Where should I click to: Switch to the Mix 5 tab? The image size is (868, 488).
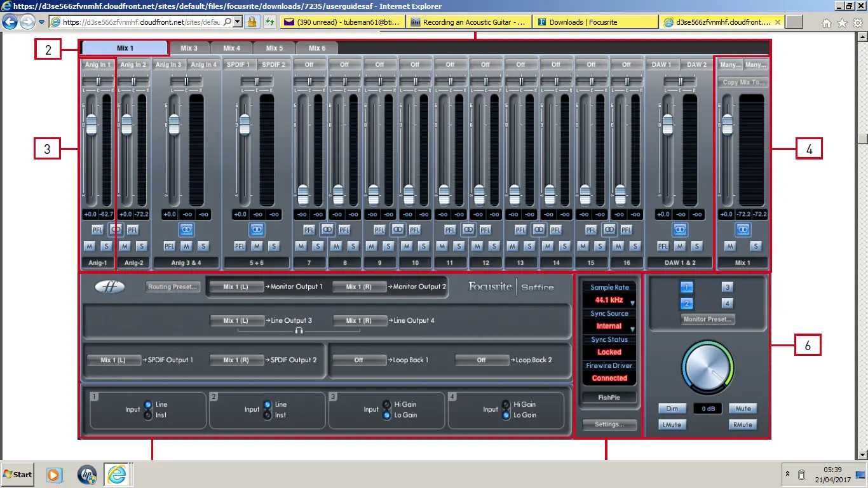pyautogui.click(x=274, y=48)
